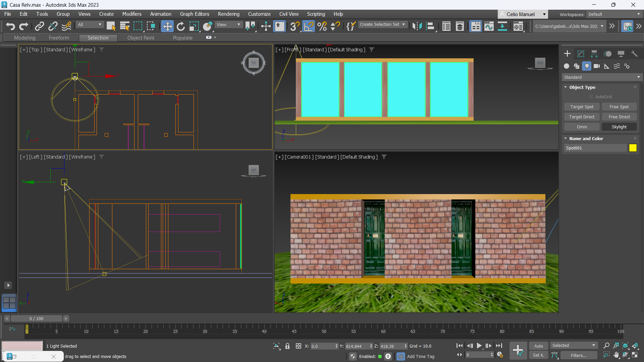Viewport: 644px width, 362px height.
Task: Open the Rendering menu
Action: tap(228, 14)
